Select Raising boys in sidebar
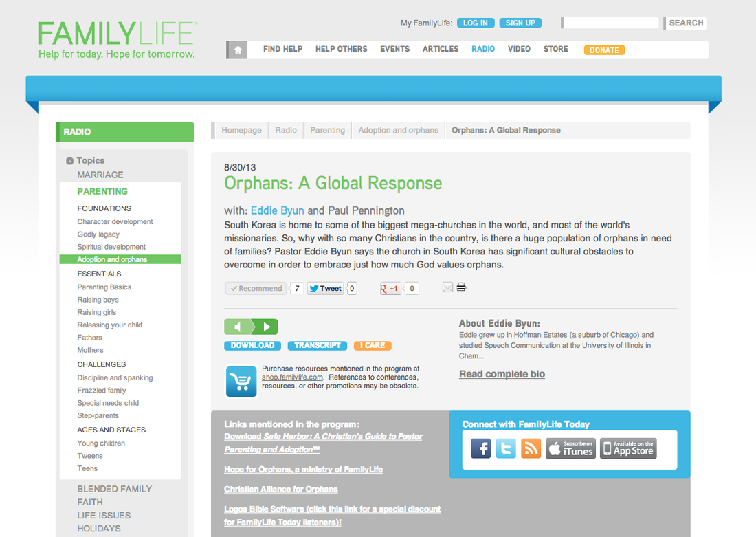 point(98,300)
